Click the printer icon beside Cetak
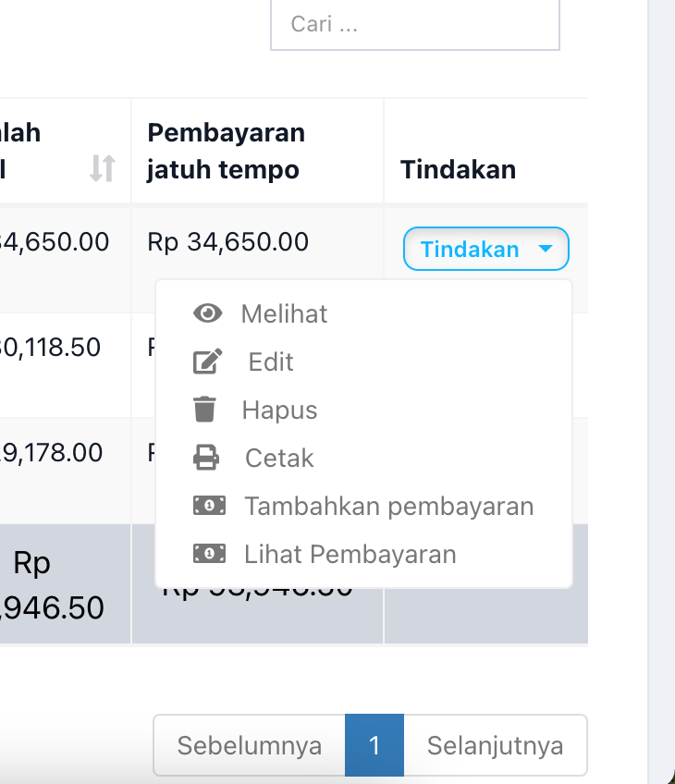 coord(206,458)
